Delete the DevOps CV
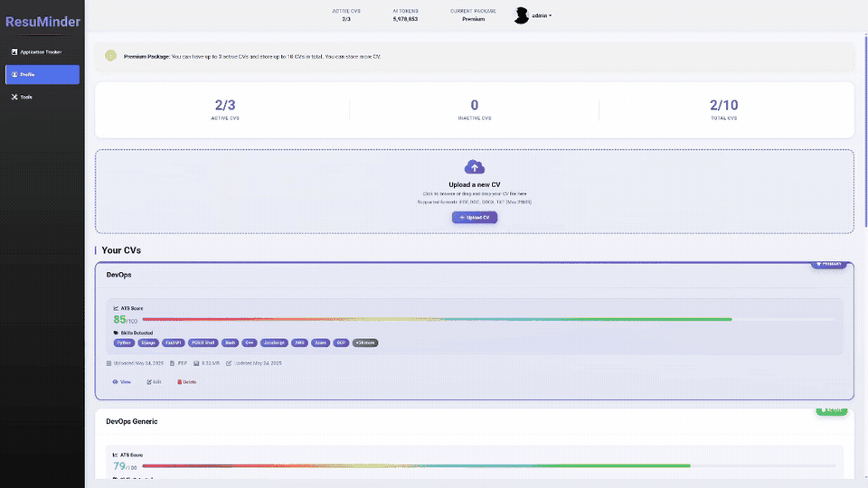This screenshot has width=868, height=488. [186, 381]
